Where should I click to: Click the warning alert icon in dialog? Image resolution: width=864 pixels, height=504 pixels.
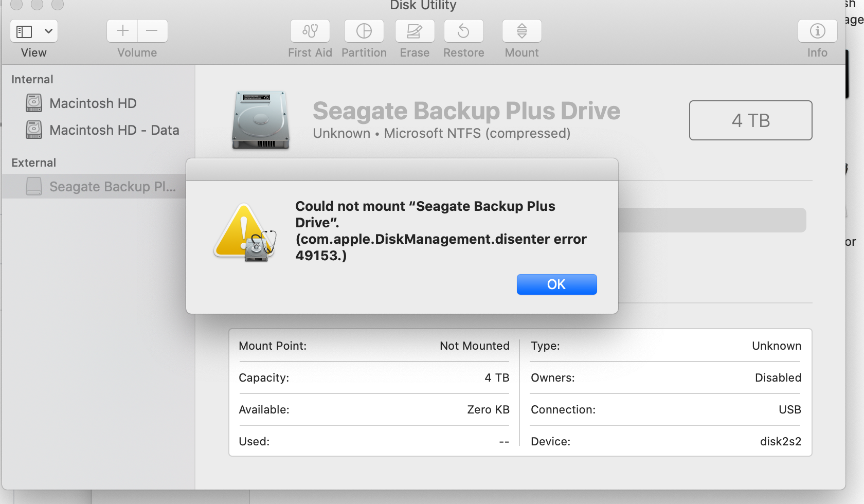click(x=245, y=232)
